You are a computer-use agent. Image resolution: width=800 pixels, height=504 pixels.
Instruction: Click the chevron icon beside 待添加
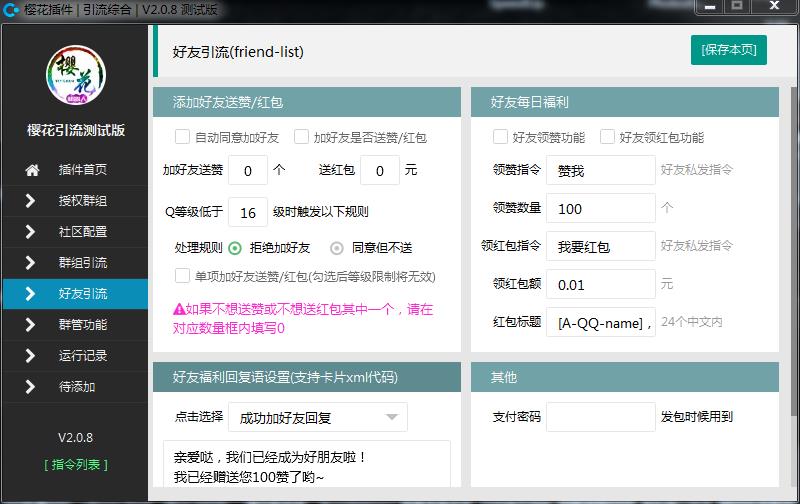coord(30,387)
